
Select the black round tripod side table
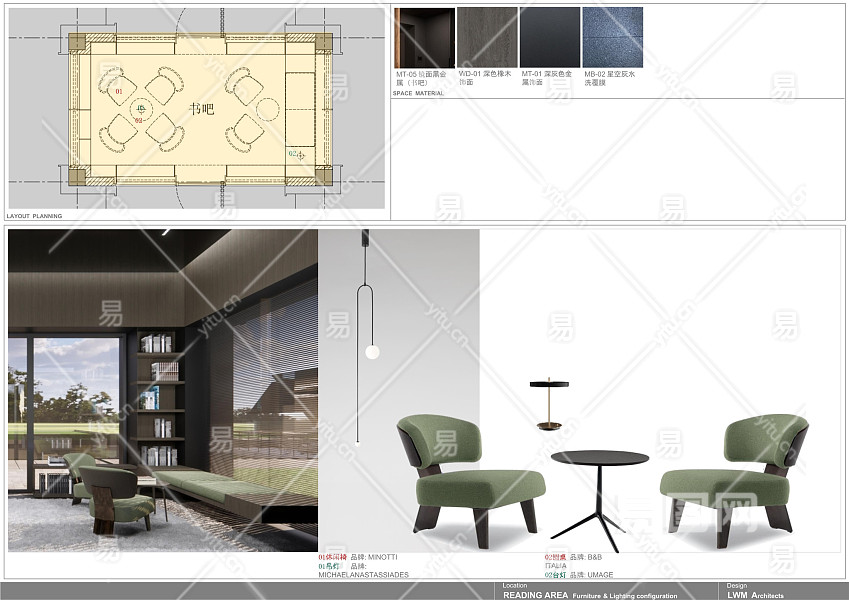[599, 501]
